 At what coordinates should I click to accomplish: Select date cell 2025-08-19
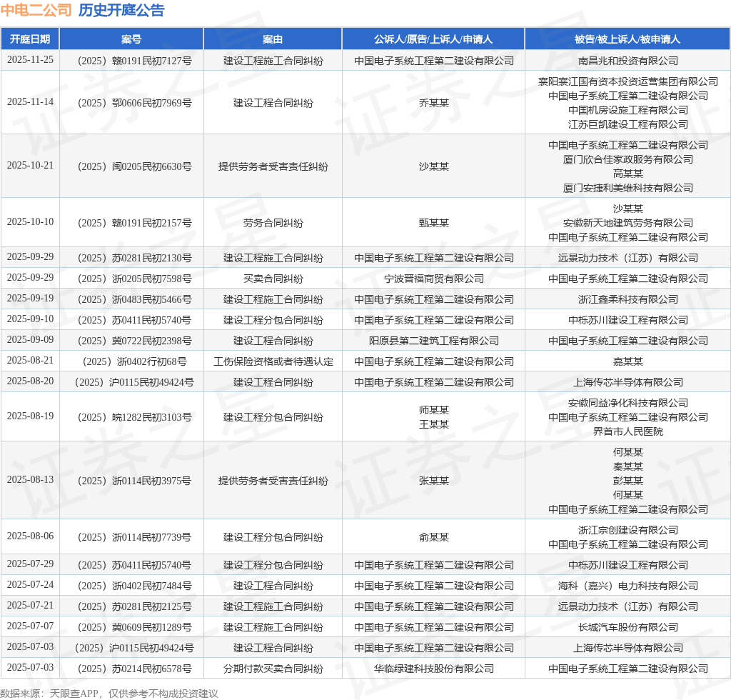30,416
